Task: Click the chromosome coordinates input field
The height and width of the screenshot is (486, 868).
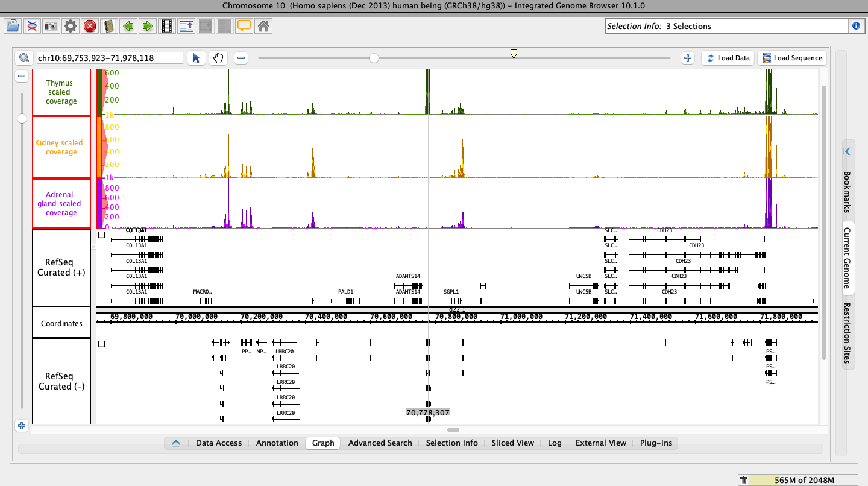Action: [108, 58]
